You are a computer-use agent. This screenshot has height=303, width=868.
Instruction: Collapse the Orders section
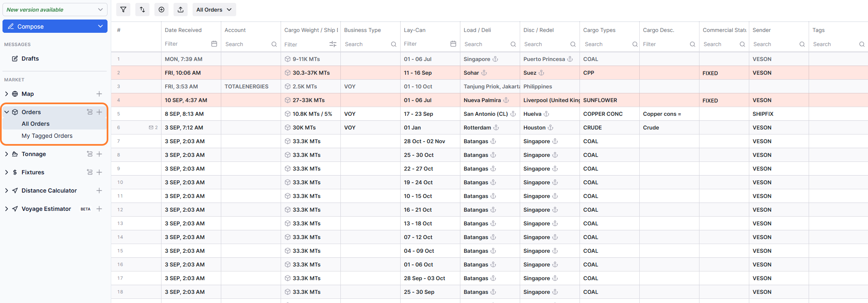click(x=7, y=112)
